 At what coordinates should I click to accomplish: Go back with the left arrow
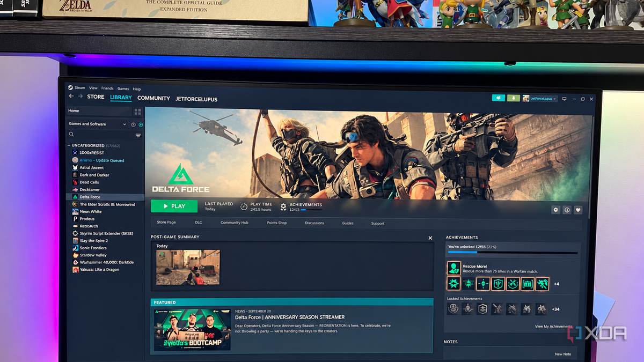71,97
